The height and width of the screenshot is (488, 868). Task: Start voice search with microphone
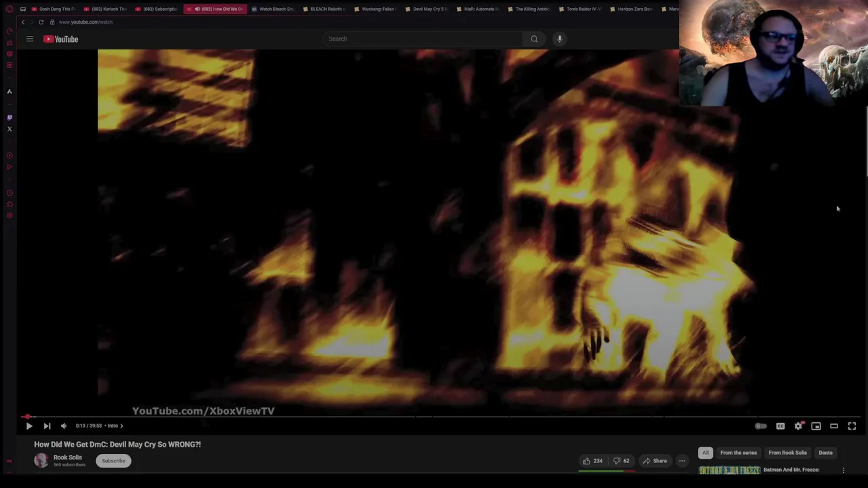pyautogui.click(x=559, y=39)
